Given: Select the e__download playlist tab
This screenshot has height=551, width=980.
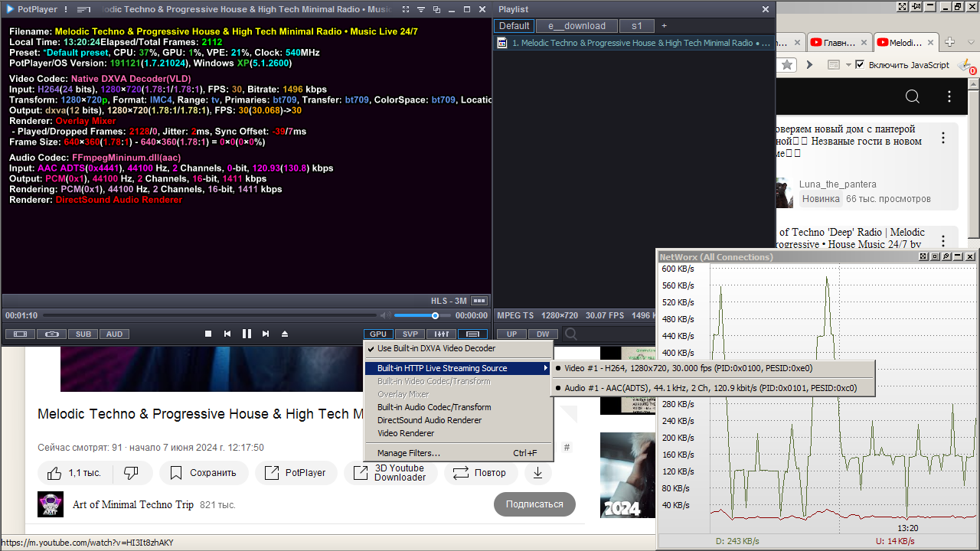Looking at the screenshot, I should [577, 26].
